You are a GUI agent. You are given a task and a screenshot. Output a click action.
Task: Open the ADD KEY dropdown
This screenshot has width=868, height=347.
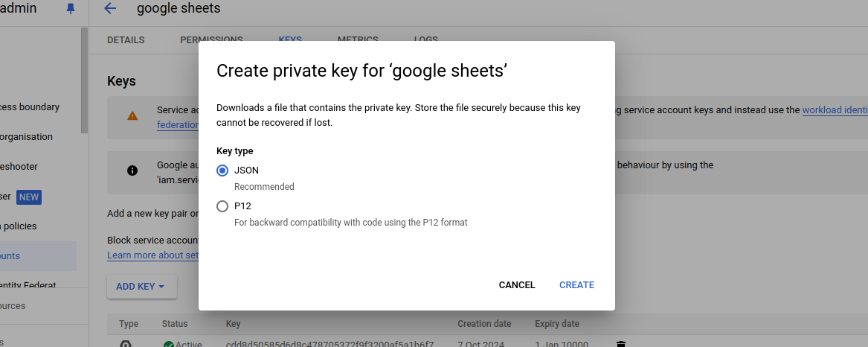tap(142, 287)
